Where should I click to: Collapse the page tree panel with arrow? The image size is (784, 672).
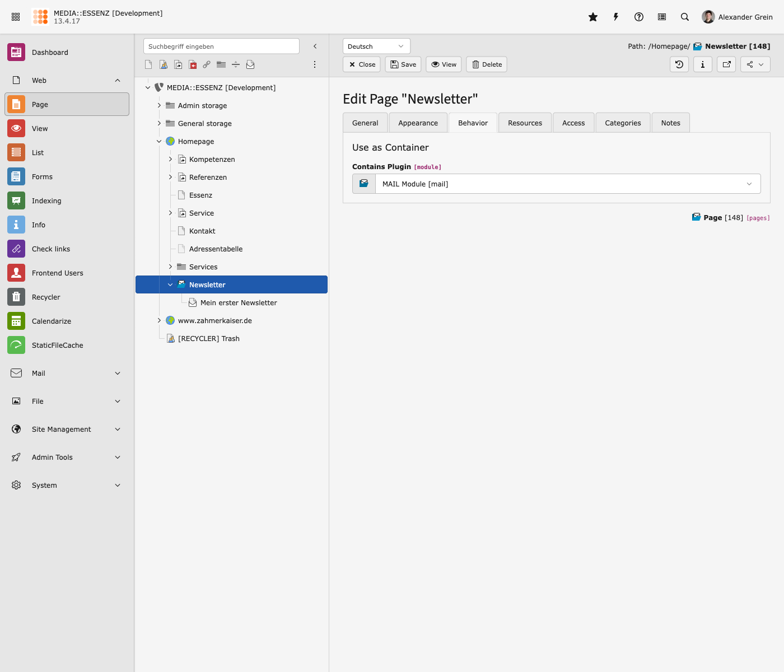coord(315,46)
